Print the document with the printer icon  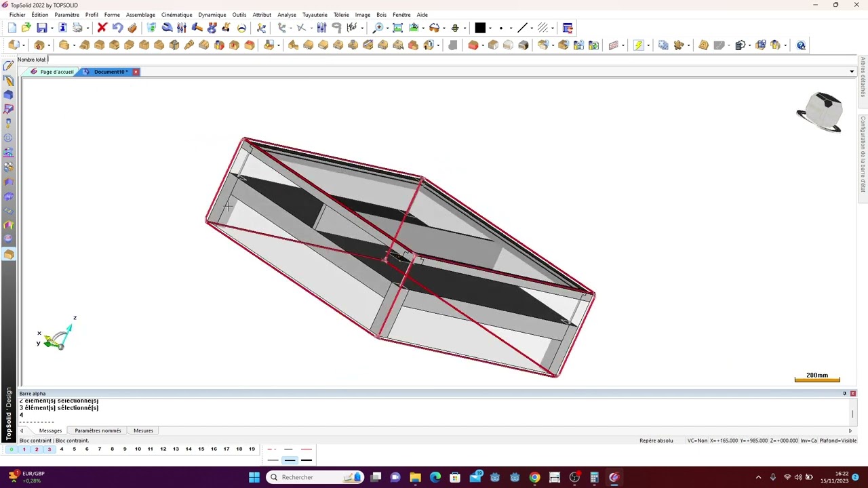point(77,28)
